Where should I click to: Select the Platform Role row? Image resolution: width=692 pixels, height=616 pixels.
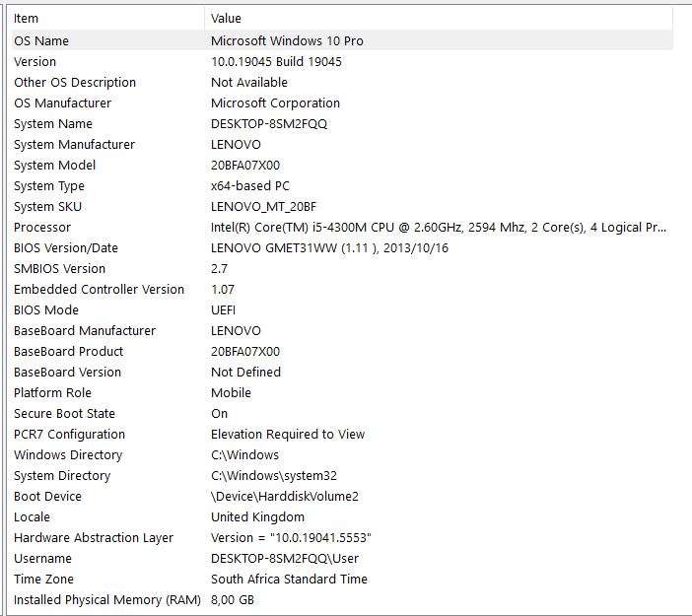52,393
